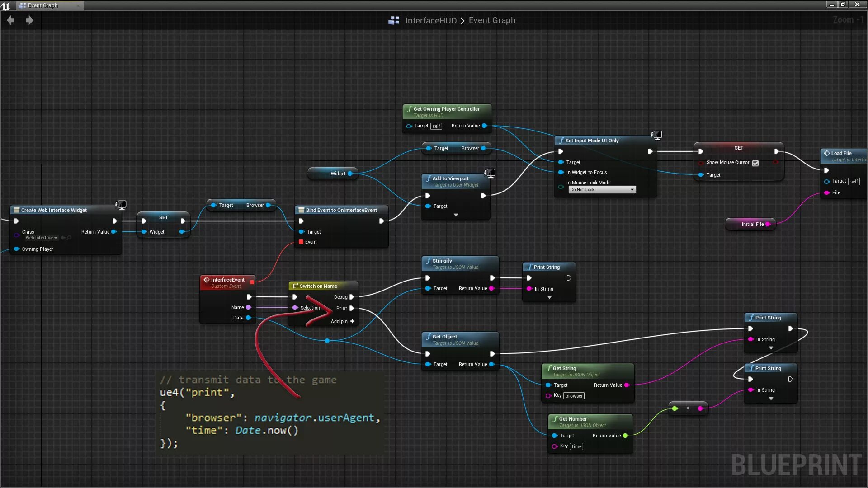Open the Web Interface class dropdown
Screen dimensions: 868x488
[41, 238]
